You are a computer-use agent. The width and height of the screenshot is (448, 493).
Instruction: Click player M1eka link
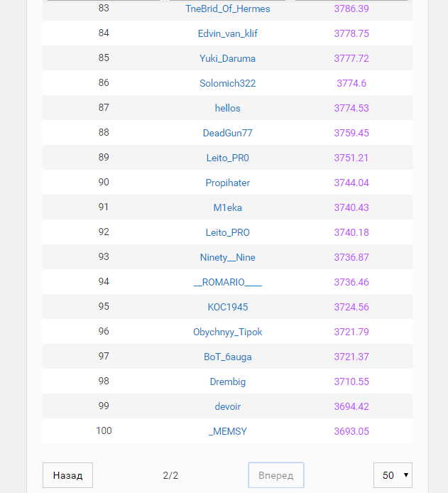227,207
